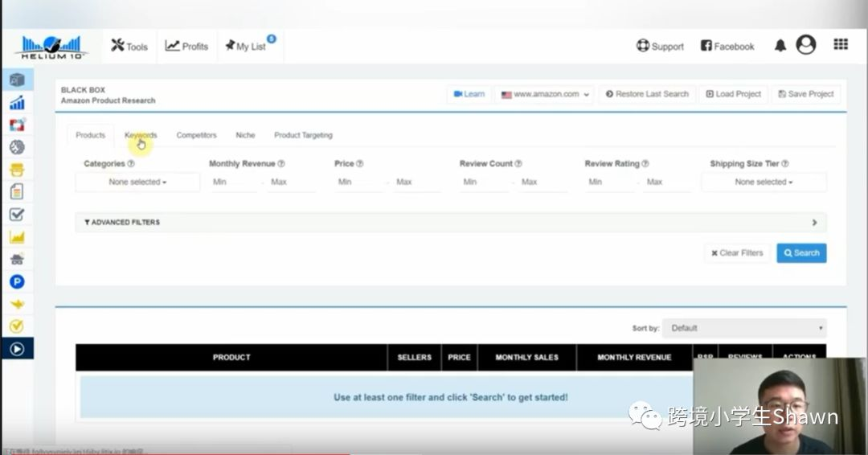The width and height of the screenshot is (868, 455).
Task: Open the play button sidebar icon
Action: (x=17, y=349)
